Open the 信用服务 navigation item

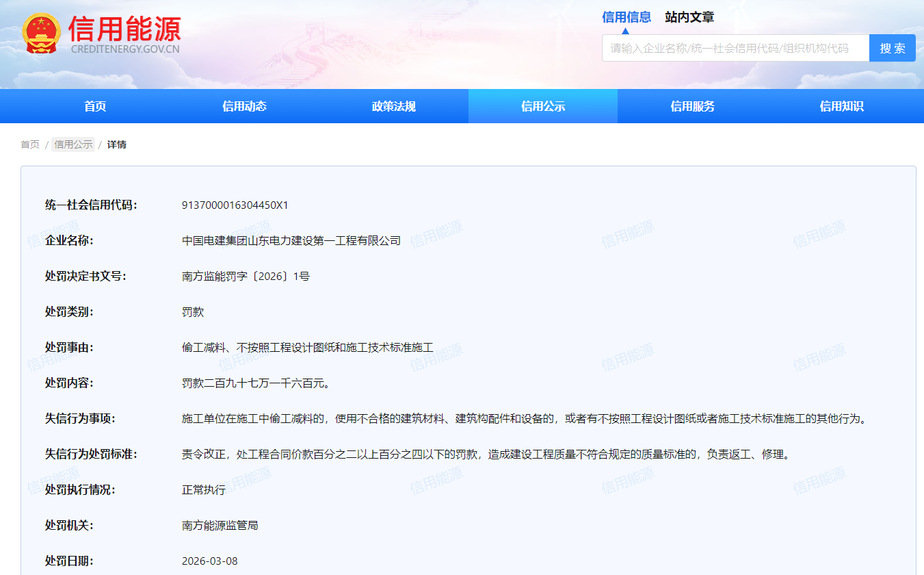tap(692, 106)
